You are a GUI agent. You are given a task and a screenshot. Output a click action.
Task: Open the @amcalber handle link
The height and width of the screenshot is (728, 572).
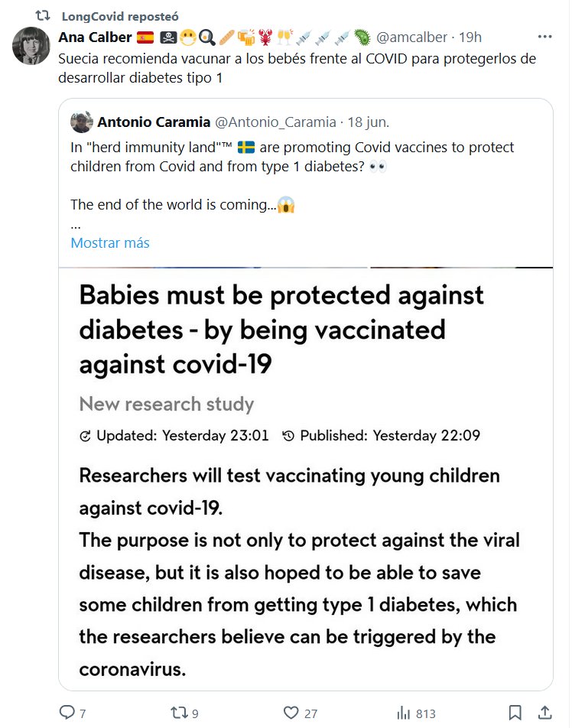pyautogui.click(x=411, y=37)
